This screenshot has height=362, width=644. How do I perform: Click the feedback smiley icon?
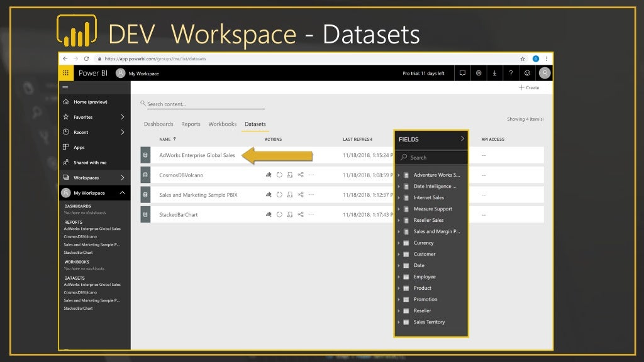pos(527,73)
